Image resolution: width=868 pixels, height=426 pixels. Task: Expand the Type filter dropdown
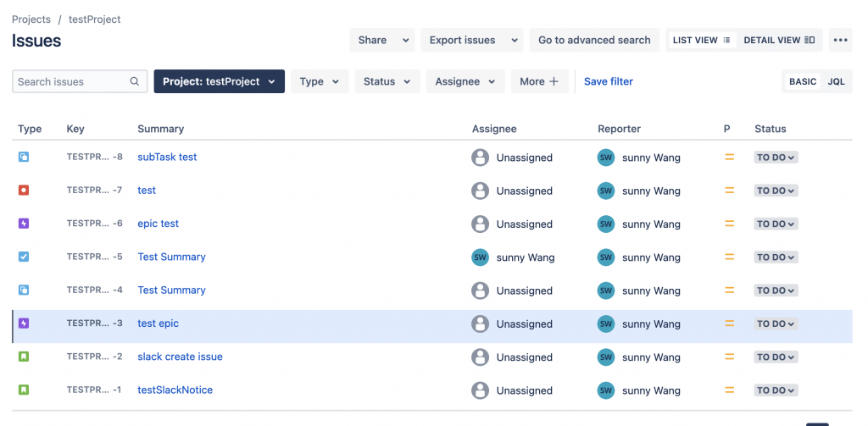pos(320,82)
